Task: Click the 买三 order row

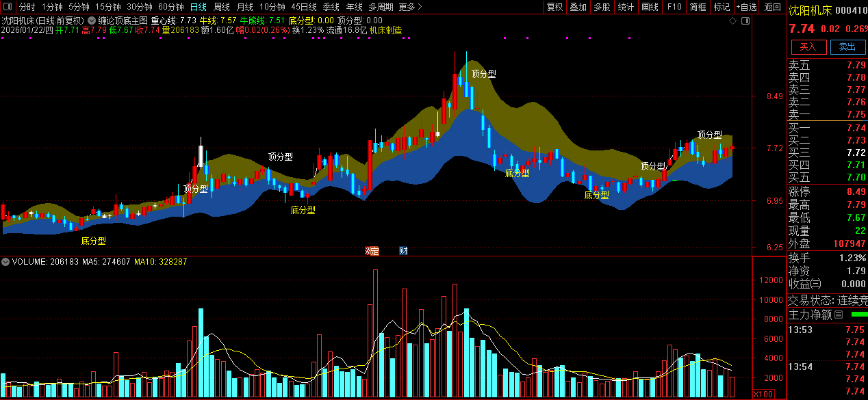Action: [827, 153]
